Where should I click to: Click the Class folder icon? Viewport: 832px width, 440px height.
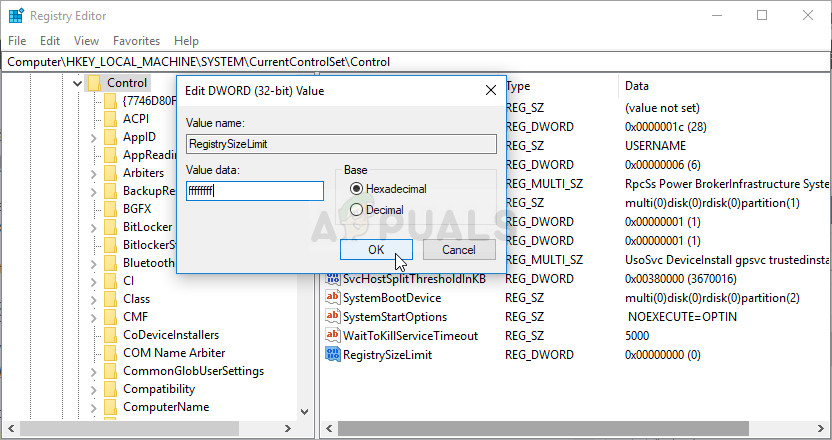point(110,299)
